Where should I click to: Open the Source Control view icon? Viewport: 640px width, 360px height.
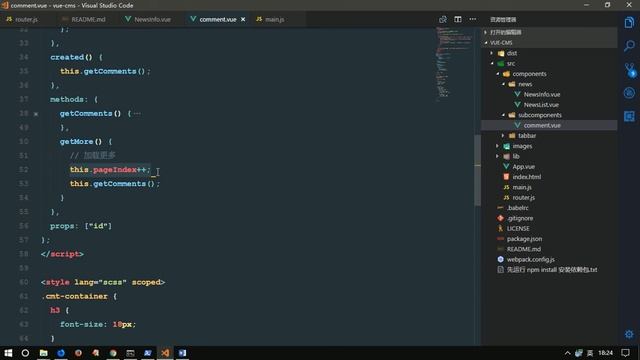tap(629, 70)
